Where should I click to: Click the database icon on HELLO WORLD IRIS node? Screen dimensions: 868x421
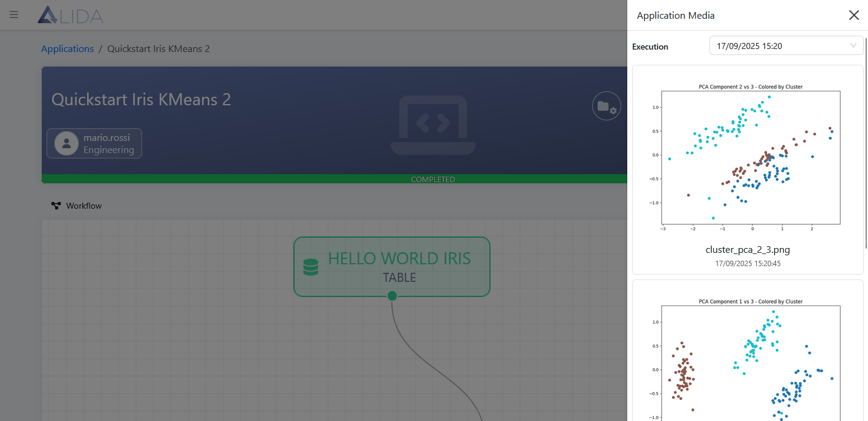[x=311, y=267]
